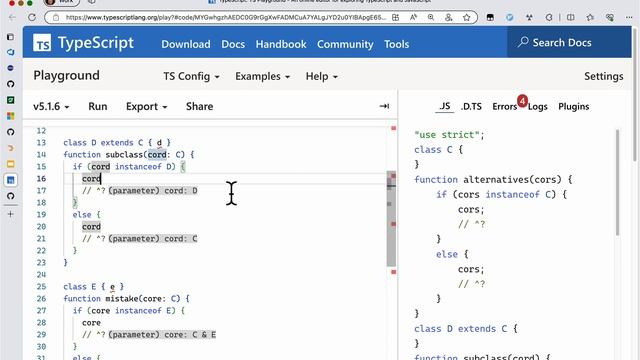640x360 pixels.
Task: Select the active blue TypeScript vertical tab
Action: click(11, 180)
